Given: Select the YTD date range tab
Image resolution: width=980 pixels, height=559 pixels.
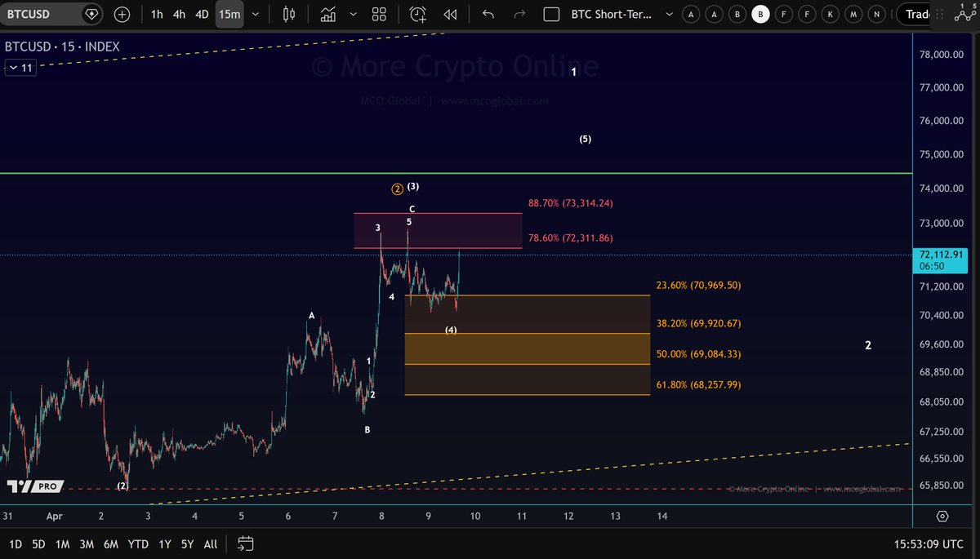Looking at the screenshot, I should coord(138,543).
